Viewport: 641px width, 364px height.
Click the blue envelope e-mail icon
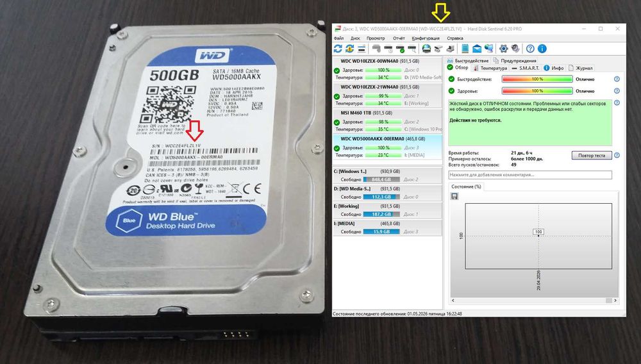[477, 49]
